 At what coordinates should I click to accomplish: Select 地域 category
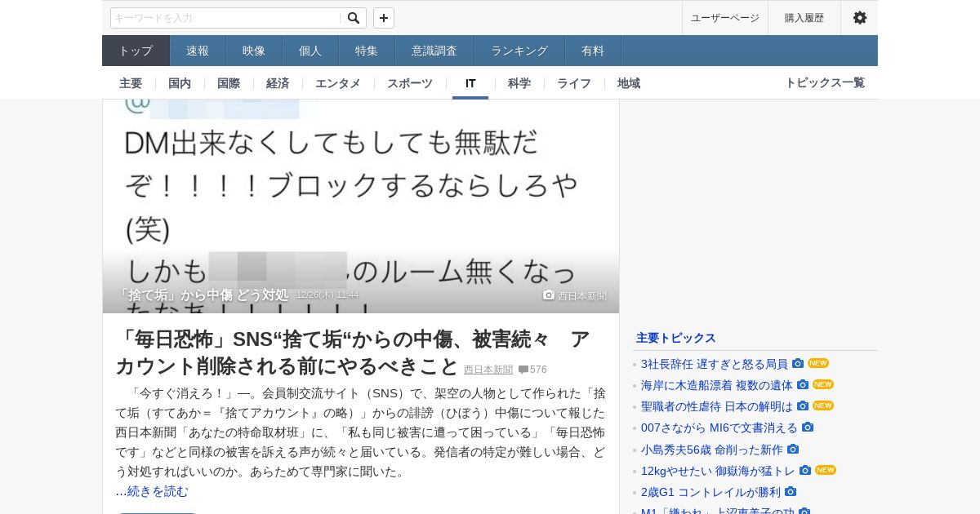(x=629, y=83)
